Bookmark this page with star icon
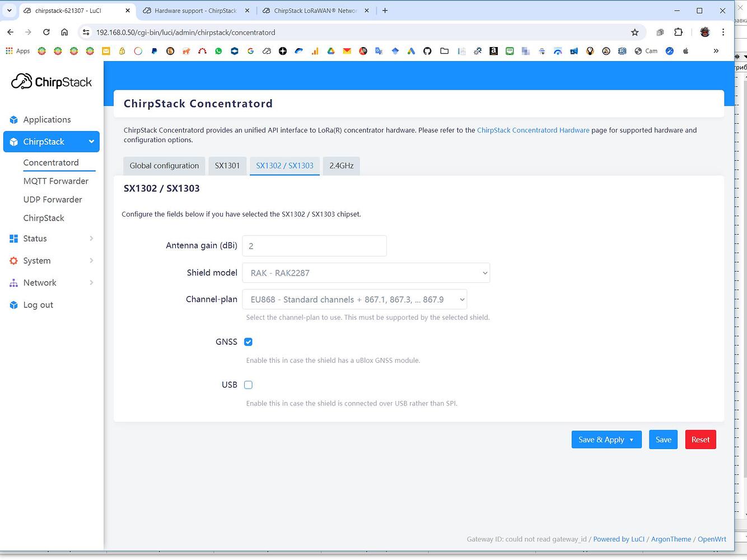Image resolution: width=747 pixels, height=560 pixels. click(x=634, y=32)
